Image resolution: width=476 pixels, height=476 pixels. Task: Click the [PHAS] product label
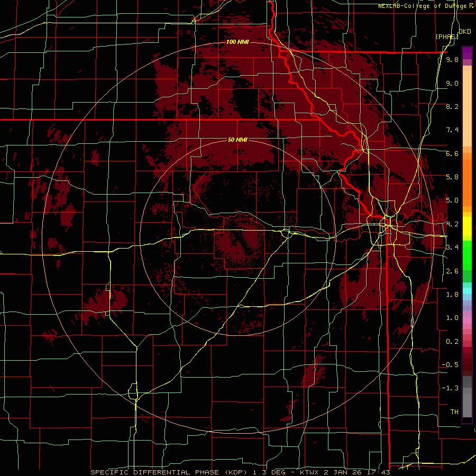447,36
